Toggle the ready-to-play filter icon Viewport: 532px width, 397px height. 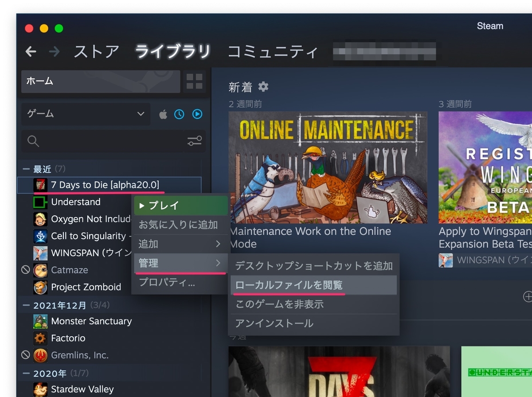click(197, 114)
